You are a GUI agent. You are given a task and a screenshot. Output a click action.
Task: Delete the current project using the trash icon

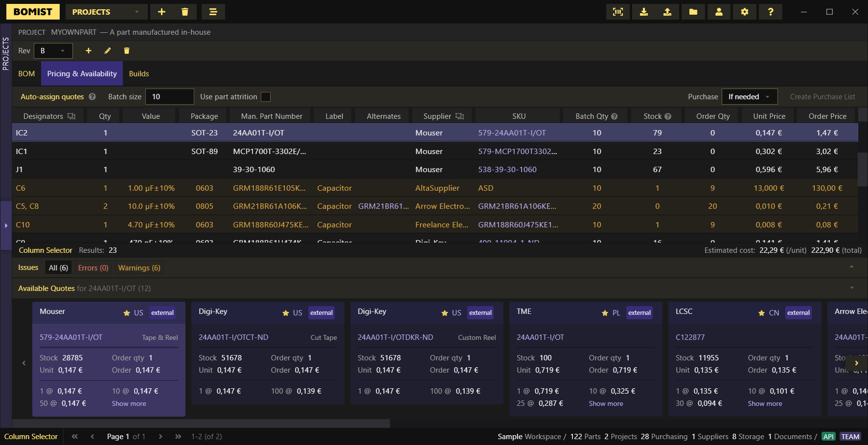pyautogui.click(x=185, y=11)
